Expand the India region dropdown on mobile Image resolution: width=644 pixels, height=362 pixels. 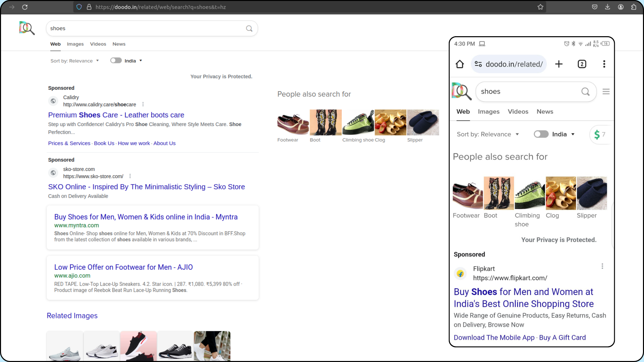point(563,134)
